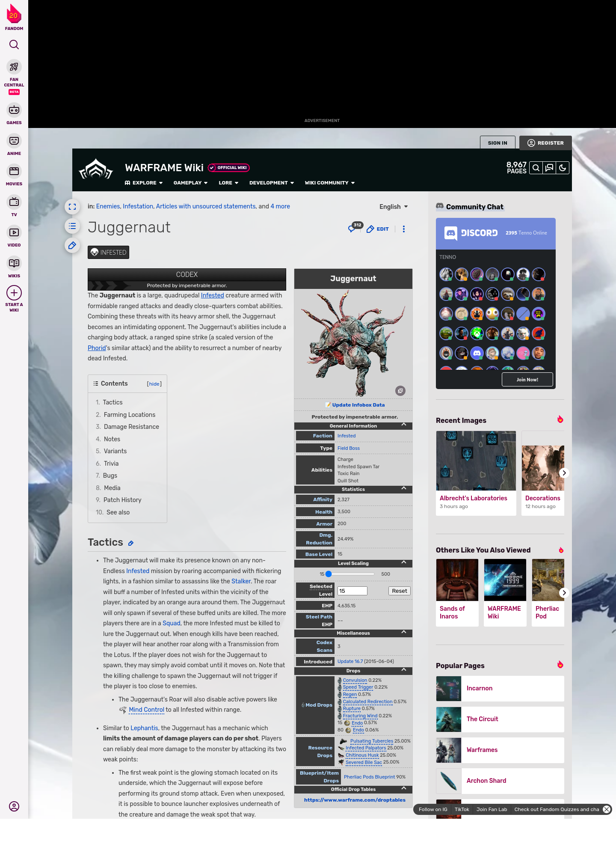616x856 pixels.
Task: Open the Anime sidebar icon
Action: 14,141
